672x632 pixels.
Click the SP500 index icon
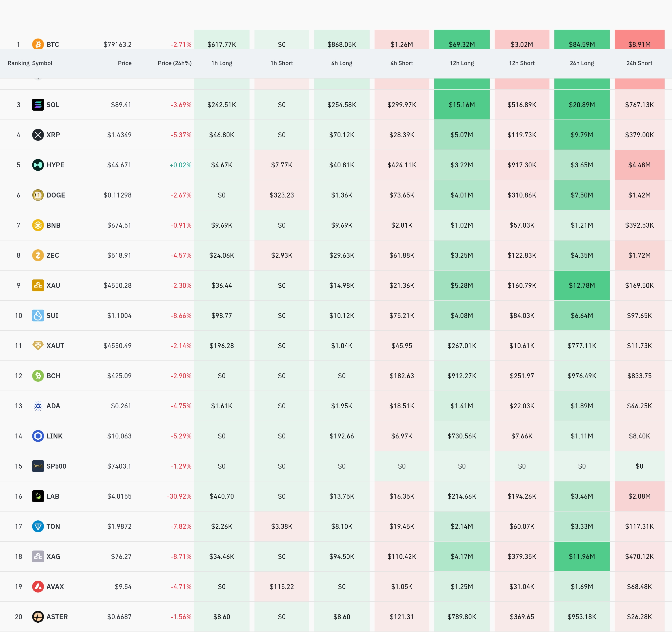(38, 466)
